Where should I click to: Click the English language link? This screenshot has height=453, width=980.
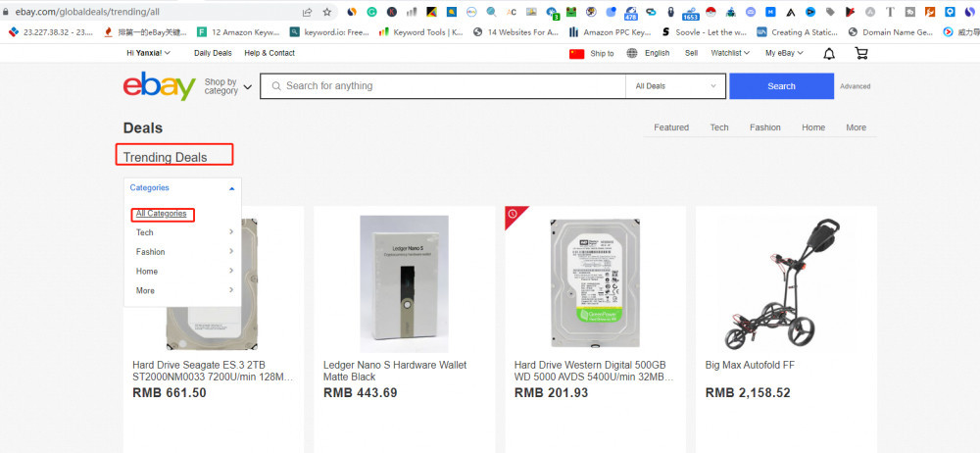tap(657, 53)
